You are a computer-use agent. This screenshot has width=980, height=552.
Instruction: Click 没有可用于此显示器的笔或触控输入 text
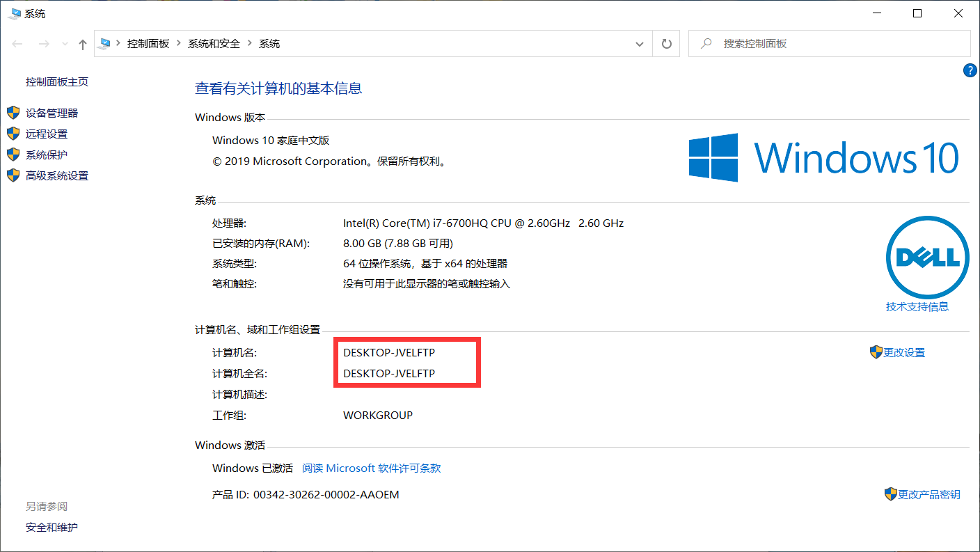pos(427,284)
